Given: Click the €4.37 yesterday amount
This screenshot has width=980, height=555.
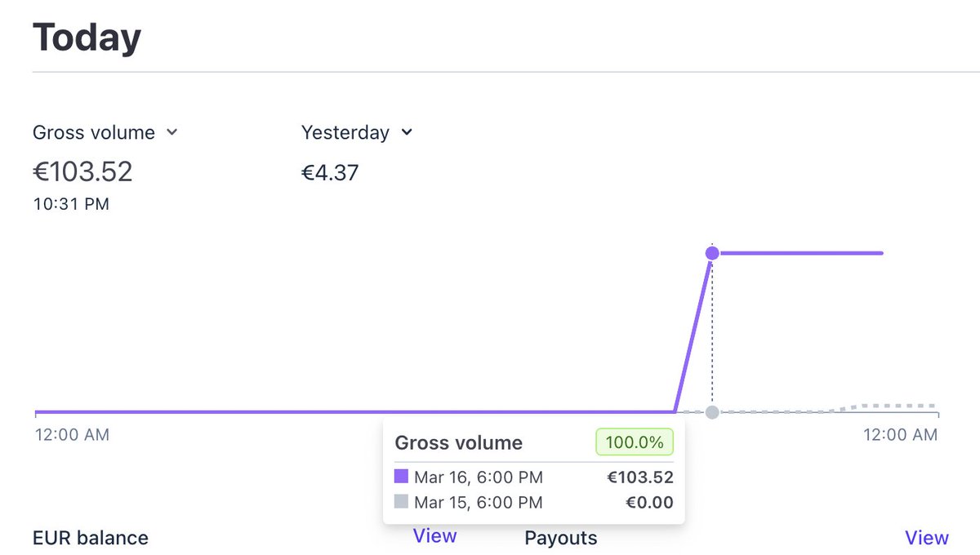Looking at the screenshot, I should click(330, 173).
